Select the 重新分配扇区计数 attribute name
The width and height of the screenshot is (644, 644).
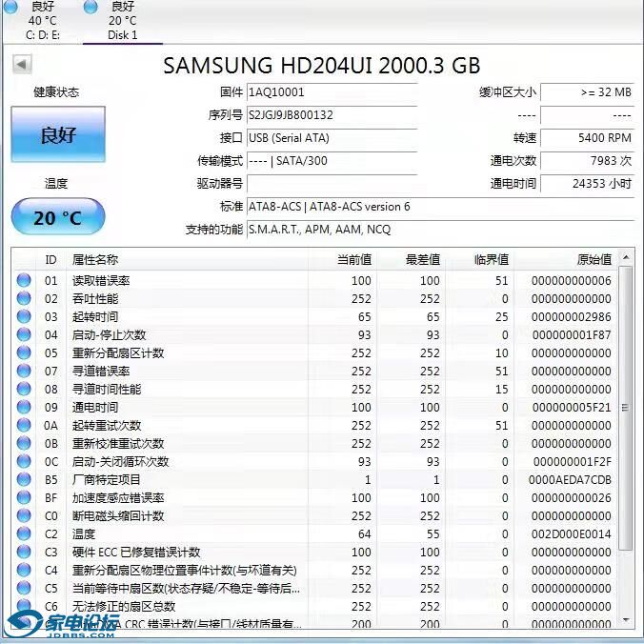tap(118, 352)
